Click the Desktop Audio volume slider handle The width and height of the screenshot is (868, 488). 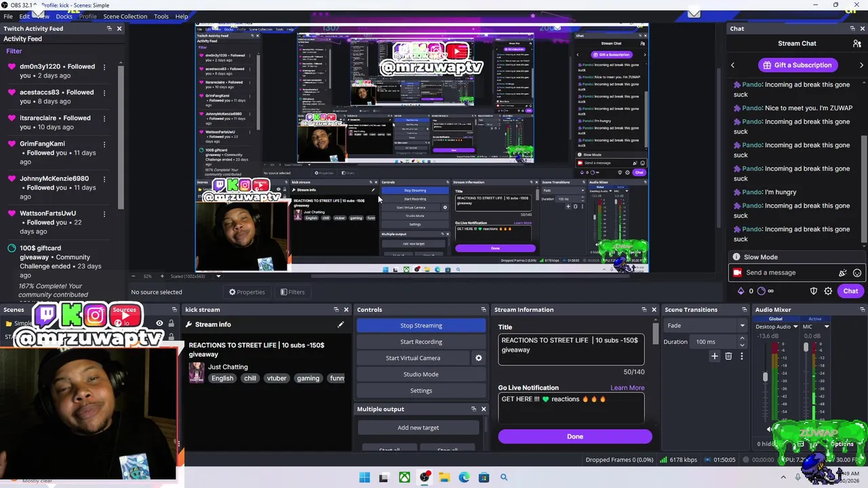[x=766, y=377]
